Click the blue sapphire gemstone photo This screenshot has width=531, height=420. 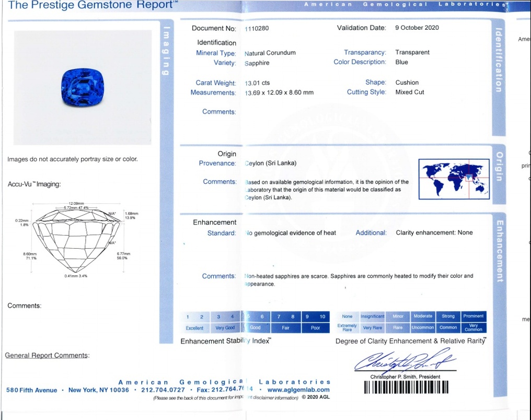82,88
